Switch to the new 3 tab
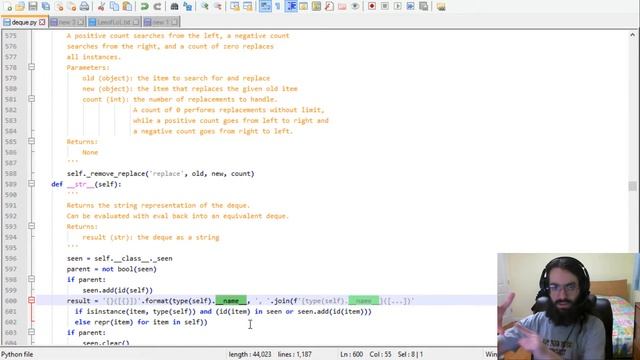Screen dimensions: 640x360 pyautogui.click(x=67, y=22)
